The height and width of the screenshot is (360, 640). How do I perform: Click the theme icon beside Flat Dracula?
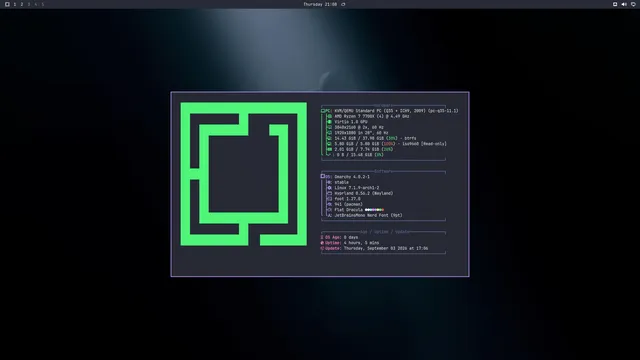pyautogui.click(x=329, y=210)
